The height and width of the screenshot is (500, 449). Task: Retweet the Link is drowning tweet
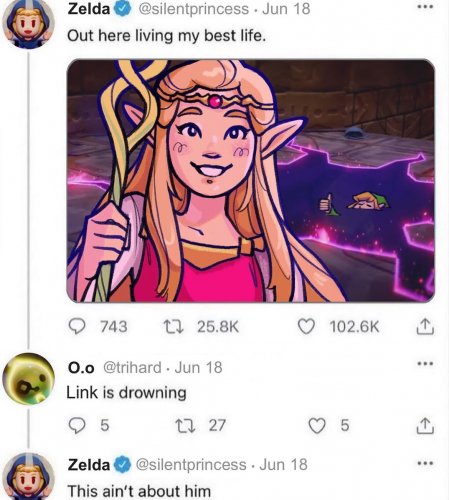point(185,425)
